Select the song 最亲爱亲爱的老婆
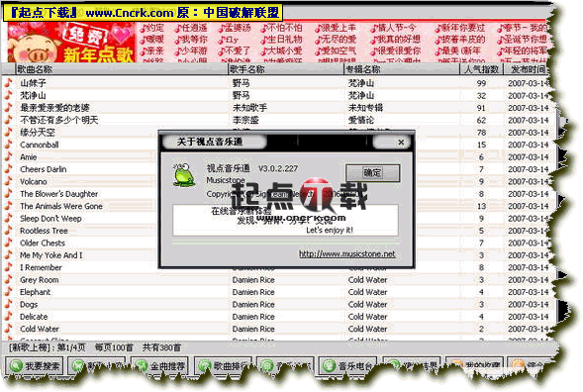The width and height of the screenshot is (583, 392). pos(54,108)
